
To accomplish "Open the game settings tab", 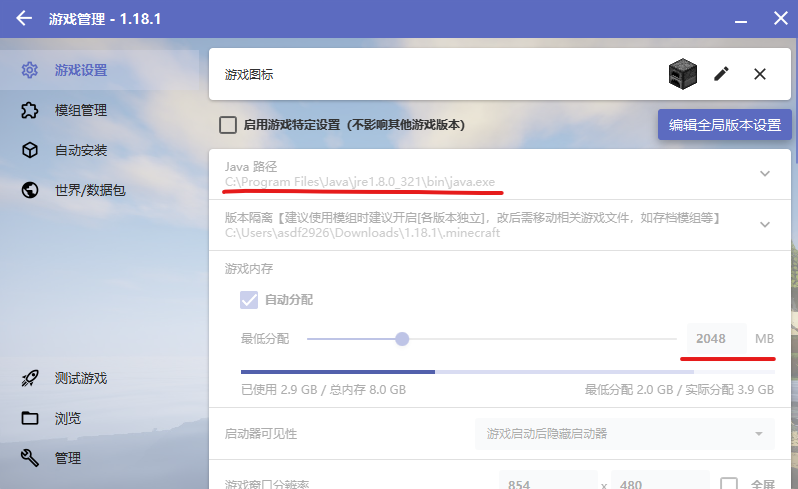I will (x=80, y=70).
